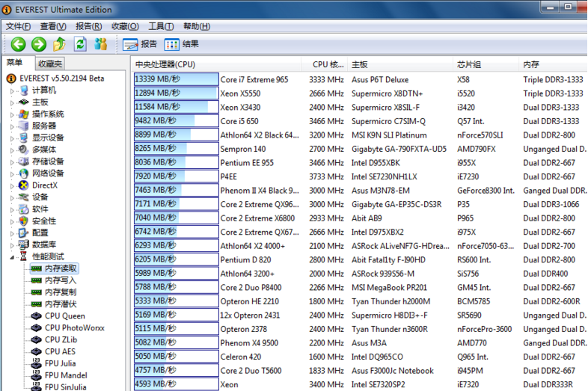Sort by 中央处理器(CPU) column header
The height and width of the screenshot is (391, 588).
[x=216, y=64]
